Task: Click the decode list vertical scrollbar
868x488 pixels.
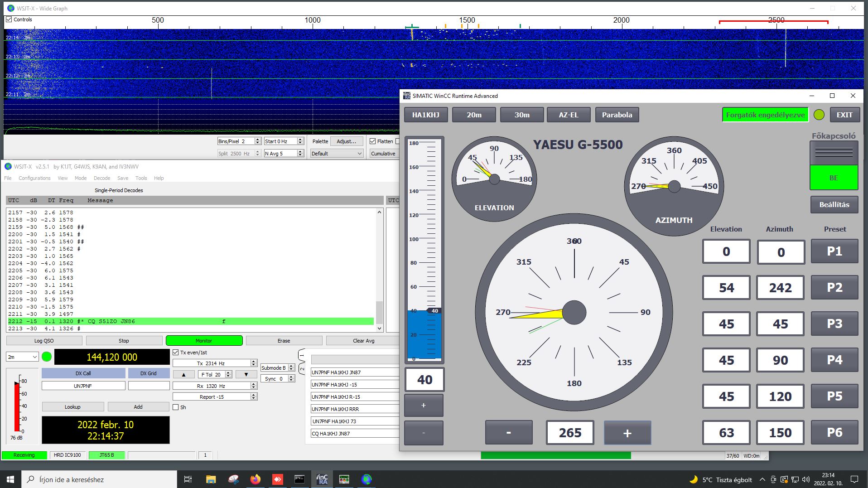Action: coord(380,271)
